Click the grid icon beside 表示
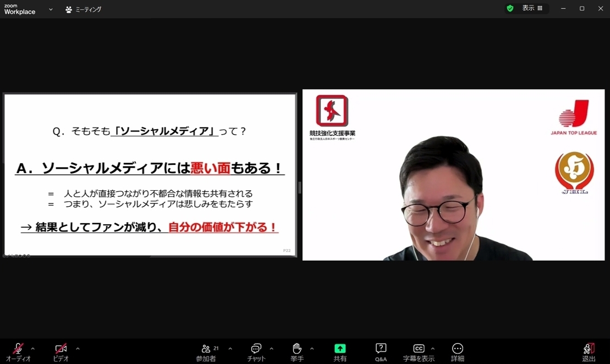Image resolution: width=610 pixels, height=364 pixels. 540,8
